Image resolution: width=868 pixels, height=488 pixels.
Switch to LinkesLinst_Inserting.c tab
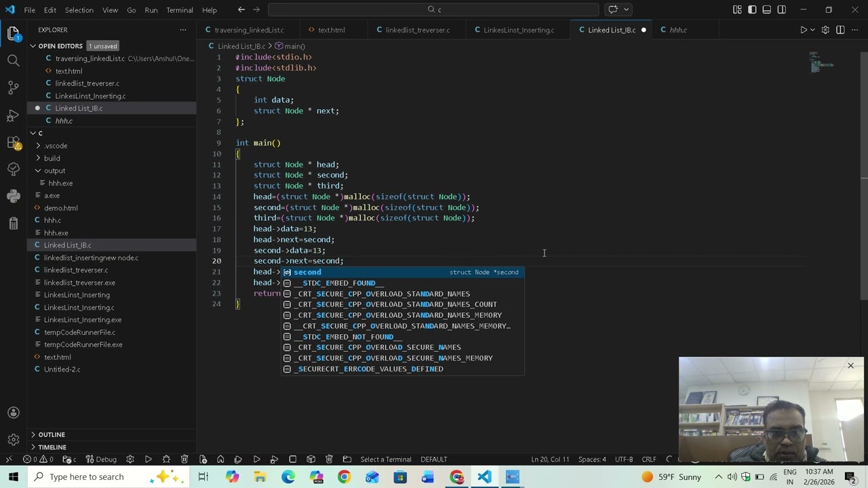(519, 30)
